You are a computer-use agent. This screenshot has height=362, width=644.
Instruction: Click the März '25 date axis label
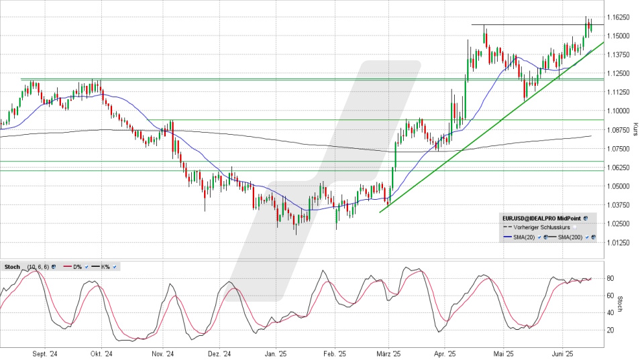388,354
